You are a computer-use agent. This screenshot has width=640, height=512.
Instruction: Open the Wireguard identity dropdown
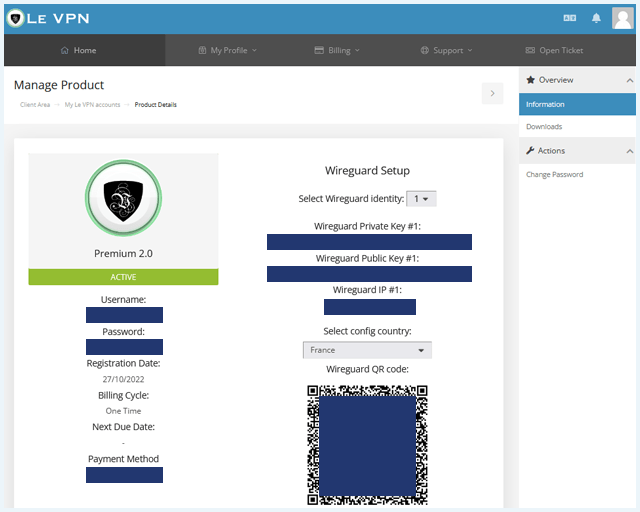[421, 199]
